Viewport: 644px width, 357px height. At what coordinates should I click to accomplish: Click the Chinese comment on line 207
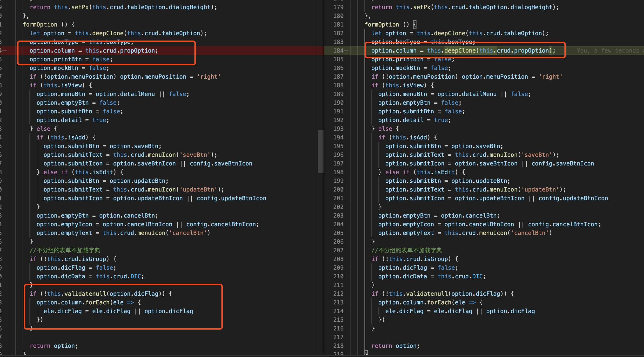(407, 250)
